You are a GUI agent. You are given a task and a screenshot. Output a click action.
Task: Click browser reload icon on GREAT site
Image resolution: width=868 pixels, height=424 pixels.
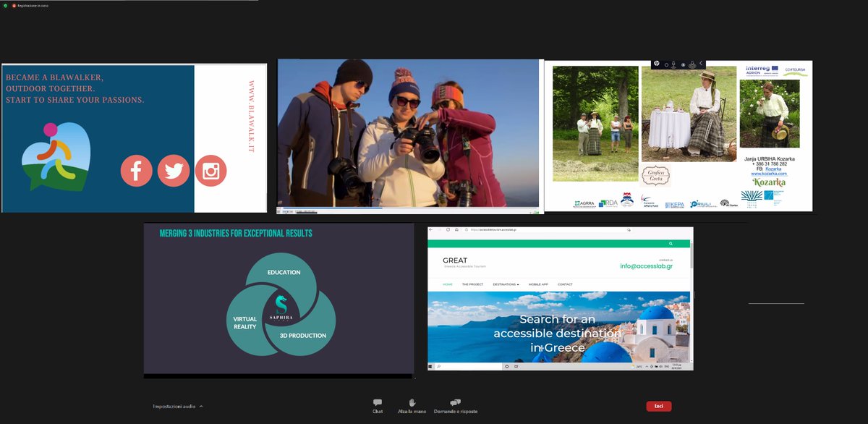[x=448, y=229]
